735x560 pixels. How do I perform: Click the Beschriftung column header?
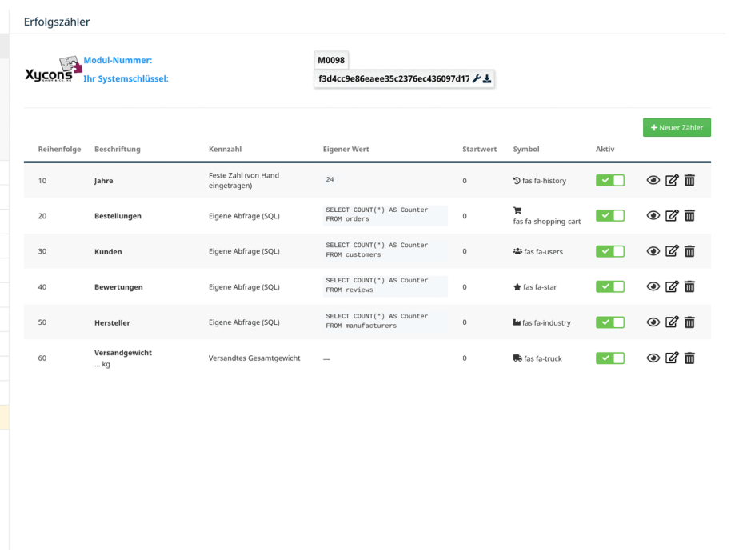(118, 149)
